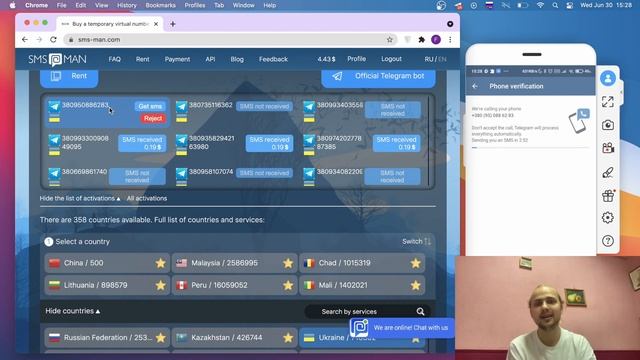The image size is (640, 360).
Task: Open a new Chrome tab
Action: click(x=173, y=24)
